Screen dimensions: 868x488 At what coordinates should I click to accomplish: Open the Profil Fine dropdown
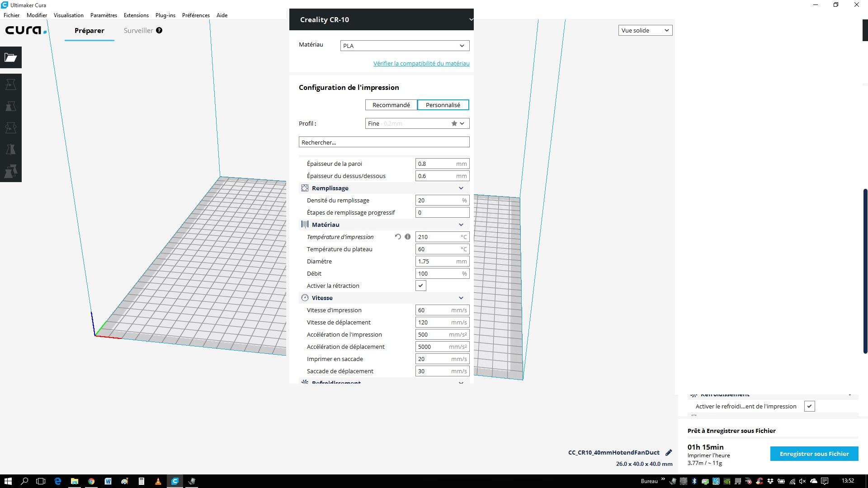click(417, 123)
